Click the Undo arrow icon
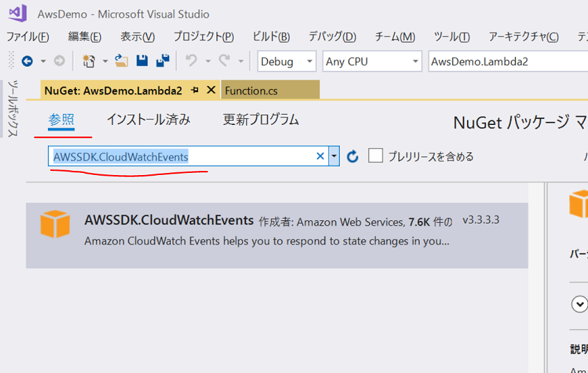The width and height of the screenshot is (588, 373). point(191,60)
